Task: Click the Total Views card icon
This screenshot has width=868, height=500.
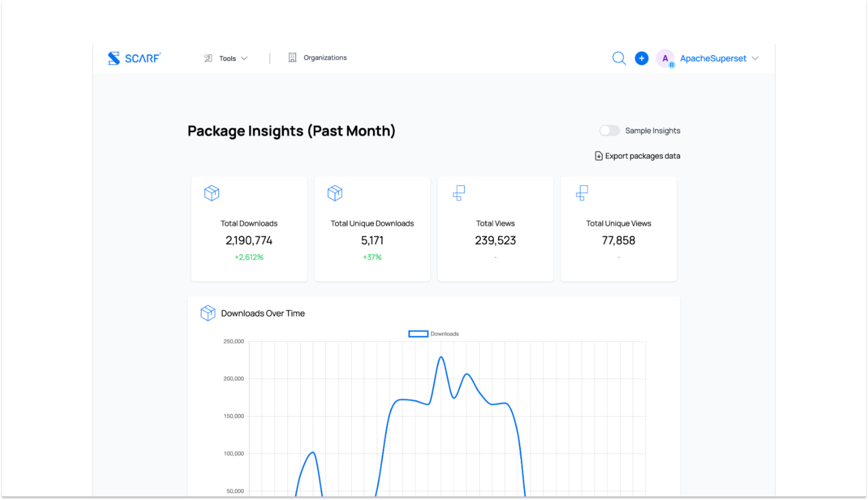Action: point(459,193)
